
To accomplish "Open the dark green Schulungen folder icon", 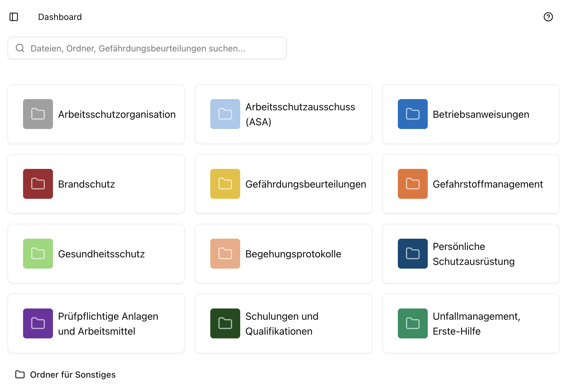I will click(225, 323).
